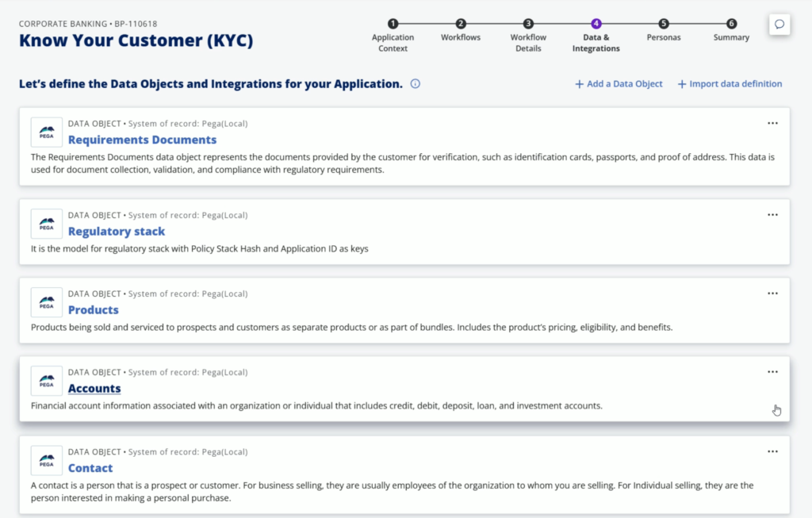Click the Pega logo on Requirements Documents
Viewport: 812px width, 518px height.
click(x=47, y=132)
